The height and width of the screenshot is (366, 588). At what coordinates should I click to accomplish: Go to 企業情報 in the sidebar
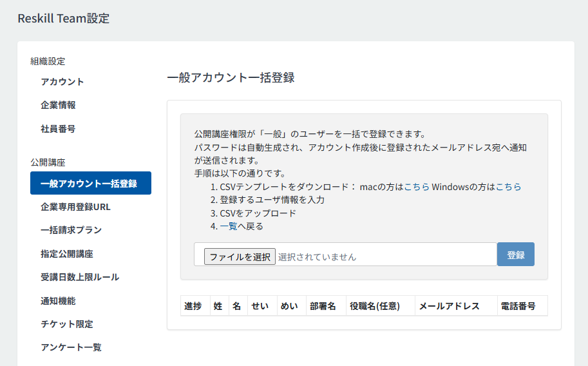coord(58,105)
